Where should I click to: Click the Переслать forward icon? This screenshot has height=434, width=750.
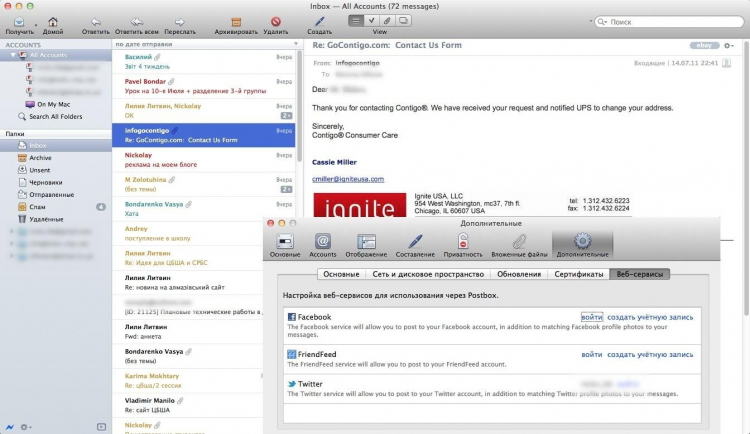pyautogui.click(x=180, y=22)
